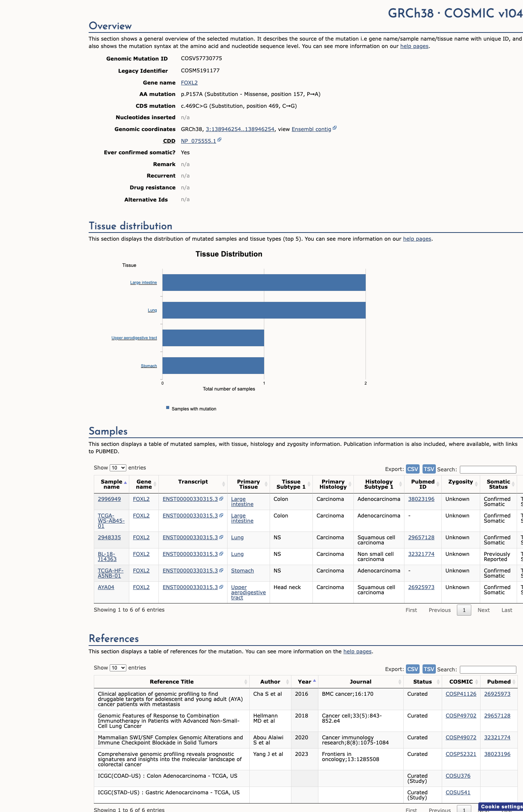Viewport: 523px width, 812px height.
Task: Open help pages link in Tissue distribution
Action: pos(417,239)
